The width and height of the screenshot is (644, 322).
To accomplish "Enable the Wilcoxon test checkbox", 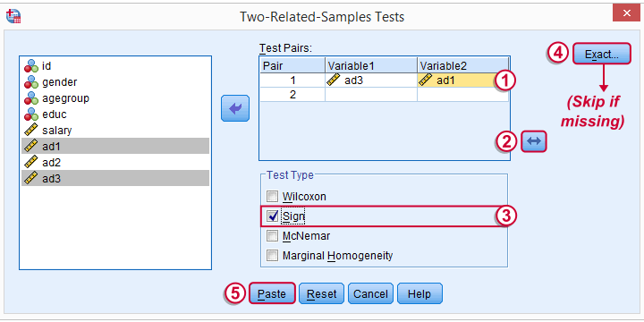I will click(272, 196).
